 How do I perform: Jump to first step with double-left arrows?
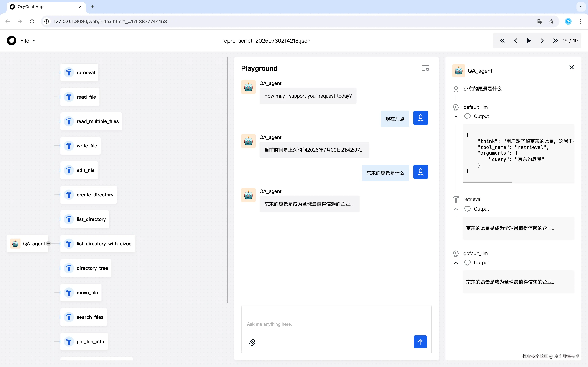pyautogui.click(x=502, y=41)
